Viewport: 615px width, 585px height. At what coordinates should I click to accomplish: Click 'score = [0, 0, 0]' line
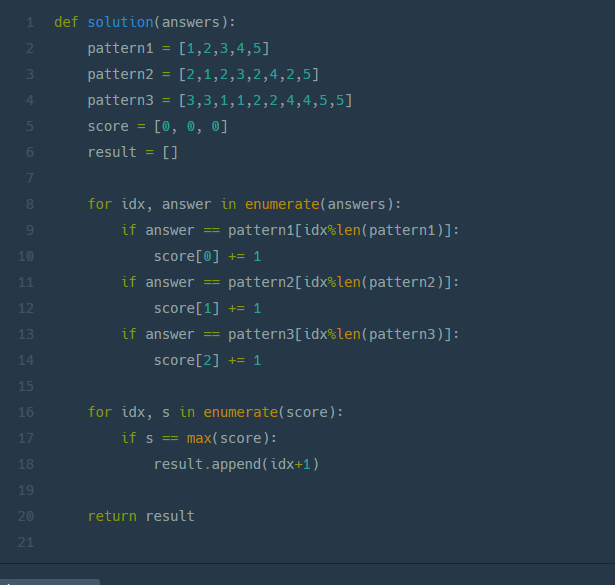(x=157, y=126)
